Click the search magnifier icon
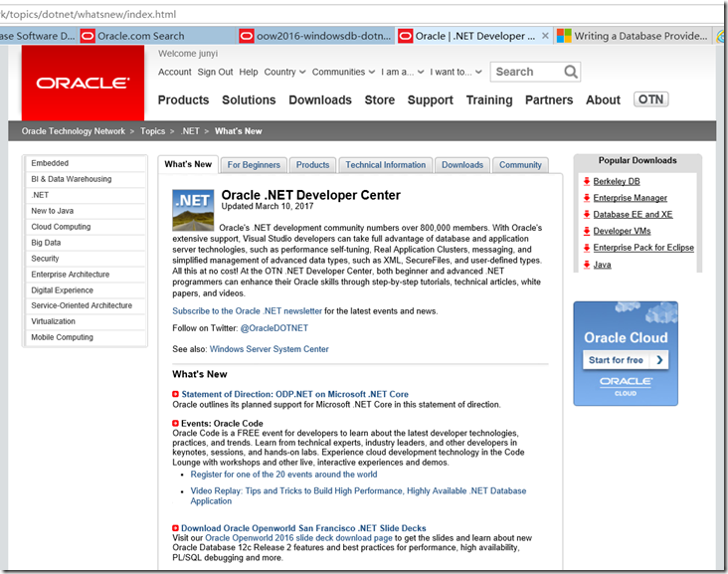This screenshot has height=574, width=728. tap(571, 72)
